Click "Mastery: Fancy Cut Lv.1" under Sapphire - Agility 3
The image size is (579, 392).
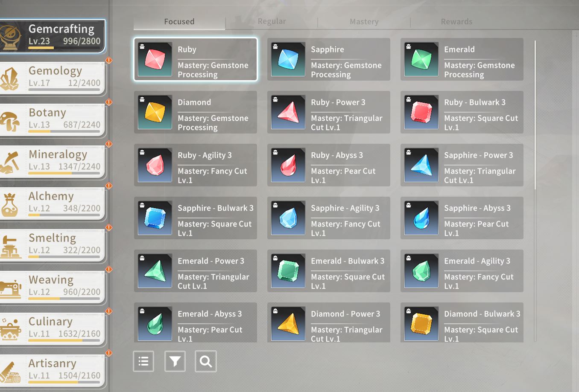(x=345, y=229)
